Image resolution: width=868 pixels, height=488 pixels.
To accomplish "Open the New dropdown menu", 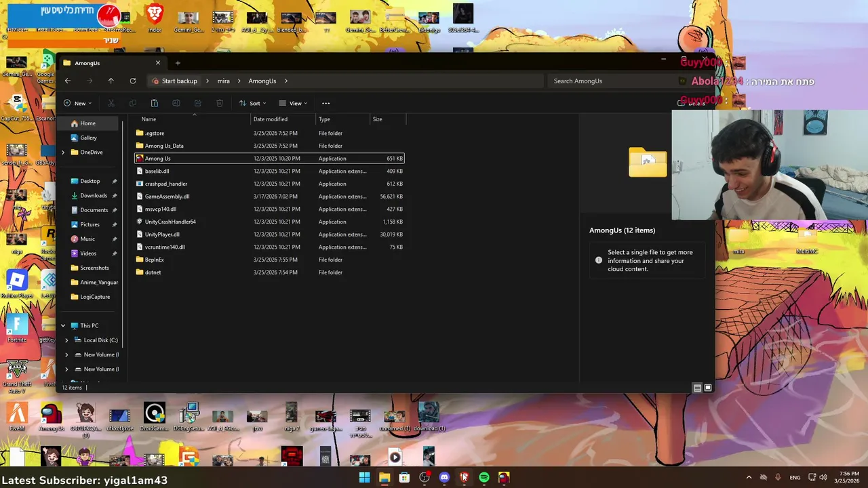I will pyautogui.click(x=77, y=103).
